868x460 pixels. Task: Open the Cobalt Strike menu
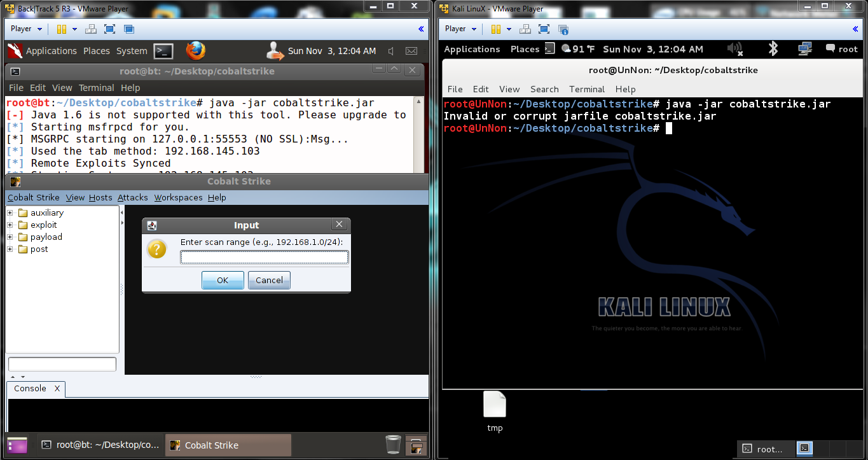click(34, 198)
